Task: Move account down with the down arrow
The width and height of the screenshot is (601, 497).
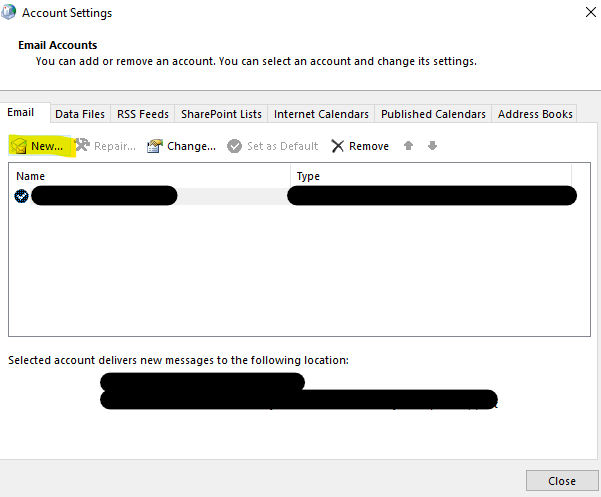Action: tap(432, 146)
